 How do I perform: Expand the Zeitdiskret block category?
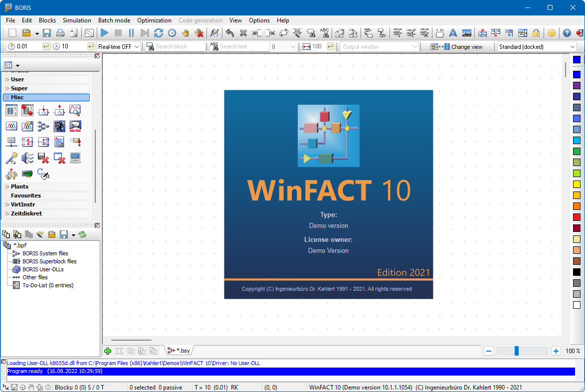pos(46,213)
